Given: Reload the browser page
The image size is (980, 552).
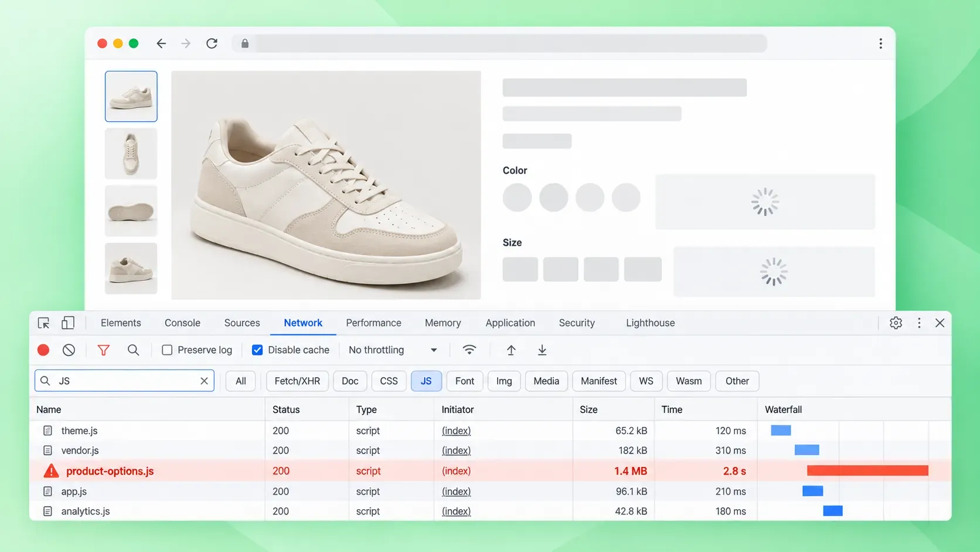Looking at the screenshot, I should [x=212, y=43].
